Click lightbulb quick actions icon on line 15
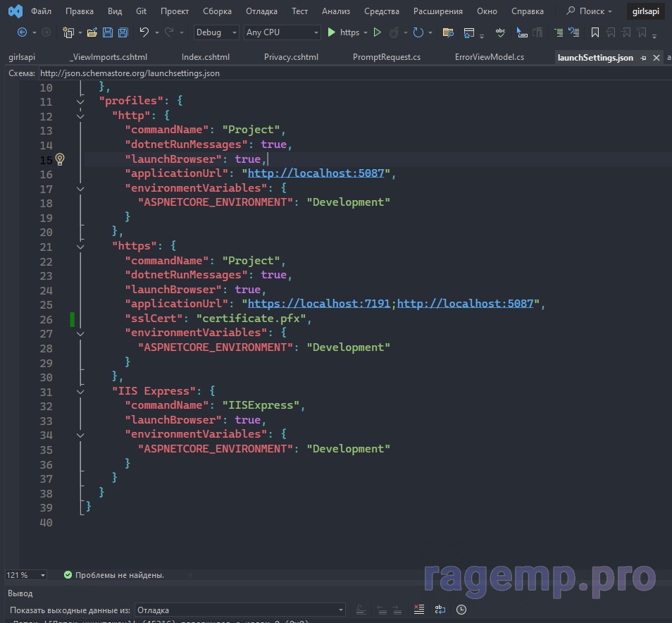This screenshot has height=623, width=672. (x=60, y=159)
